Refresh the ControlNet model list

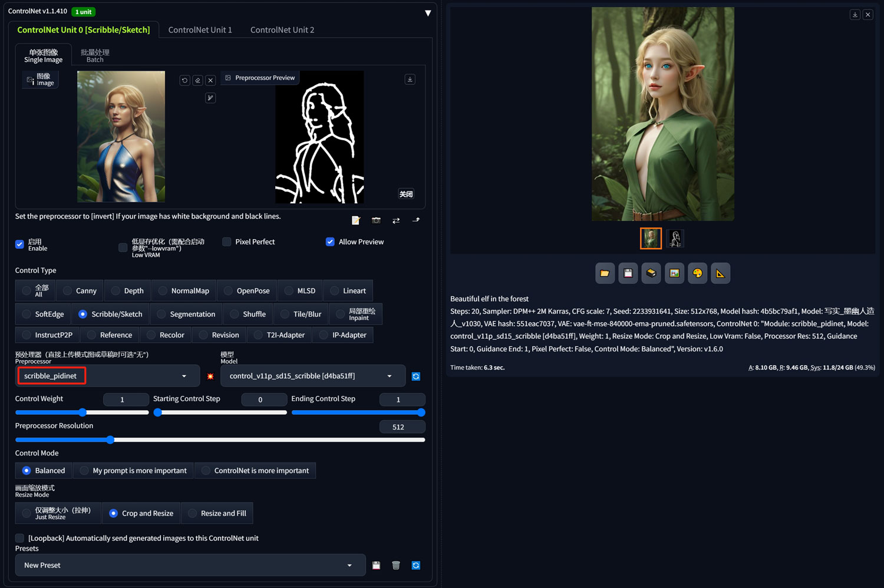(416, 376)
